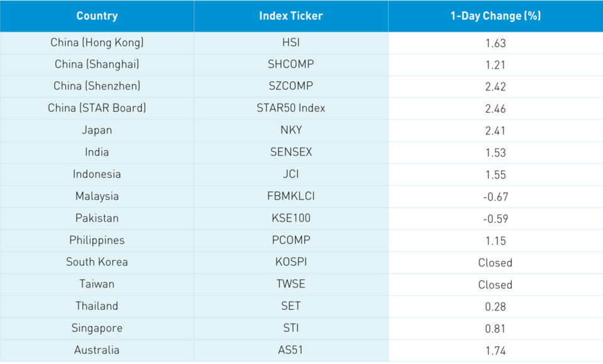Select the Japan country cell
Viewport: 603px width, 364px height.
coord(97,130)
